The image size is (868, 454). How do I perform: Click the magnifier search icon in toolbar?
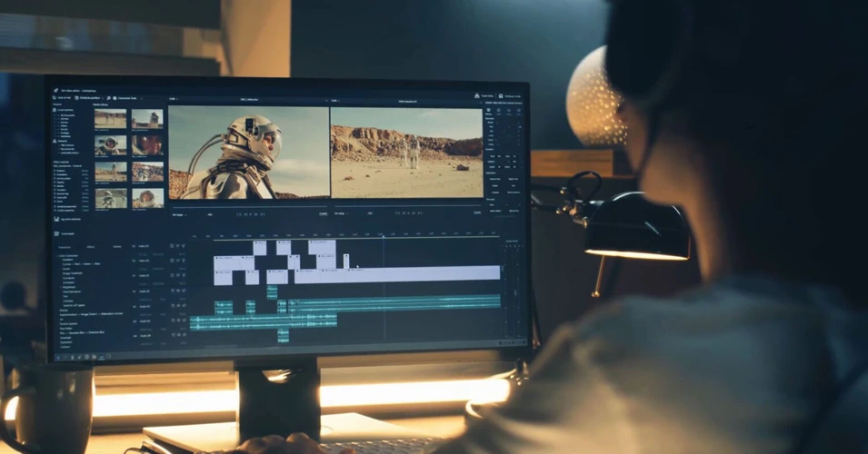point(108,98)
